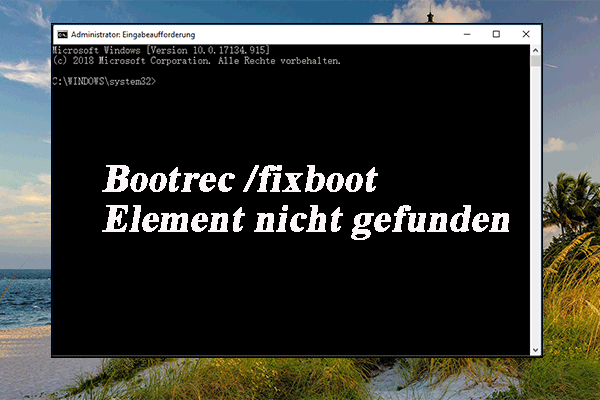The image size is (600, 400).
Task: Click the Bootrec /fixboot heading text
Action: pyautogui.click(x=240, y=179)
